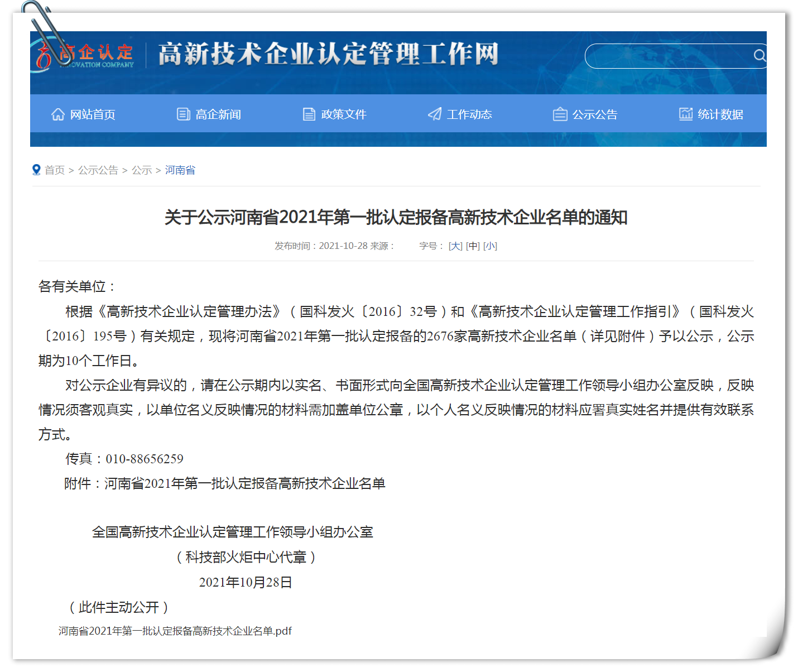Set font size to large [大]
Image resolution: width=798 pixels, height=672 pixels.
click(455, 246)
